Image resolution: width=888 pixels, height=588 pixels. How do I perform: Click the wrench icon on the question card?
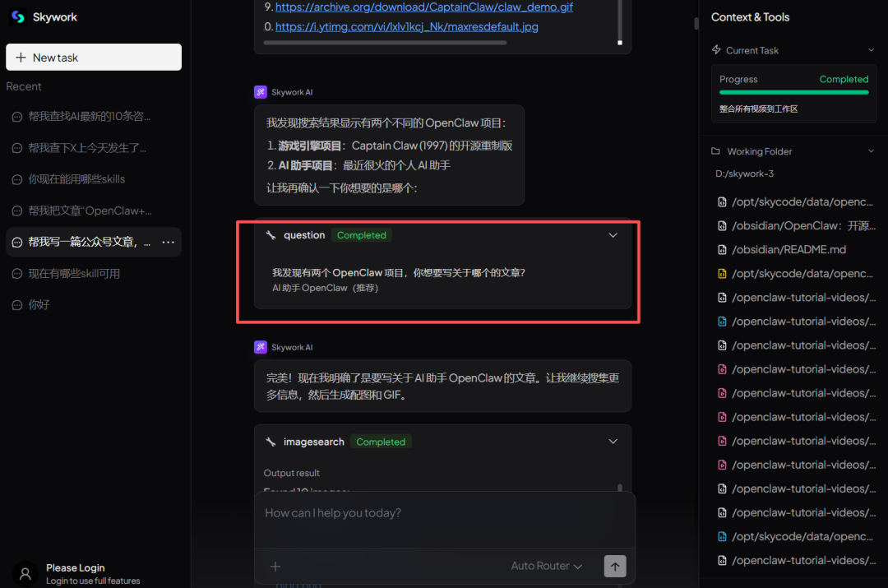(271, 234)
